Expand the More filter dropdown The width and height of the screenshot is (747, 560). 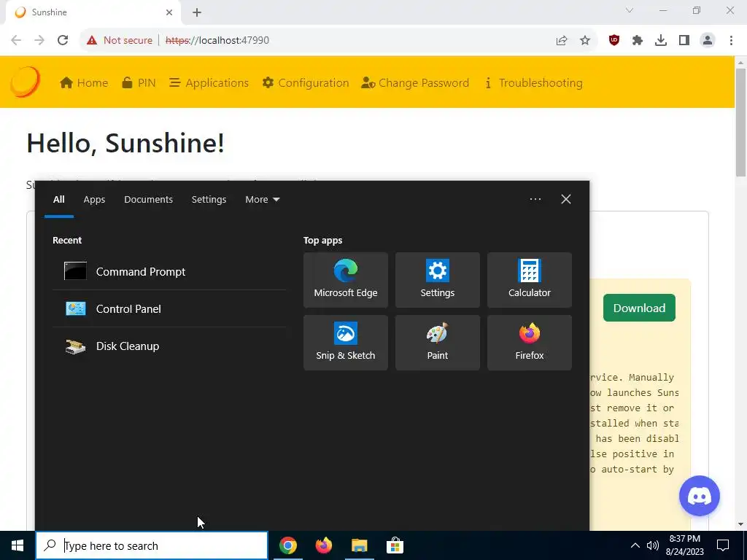(x=262, y=200)
